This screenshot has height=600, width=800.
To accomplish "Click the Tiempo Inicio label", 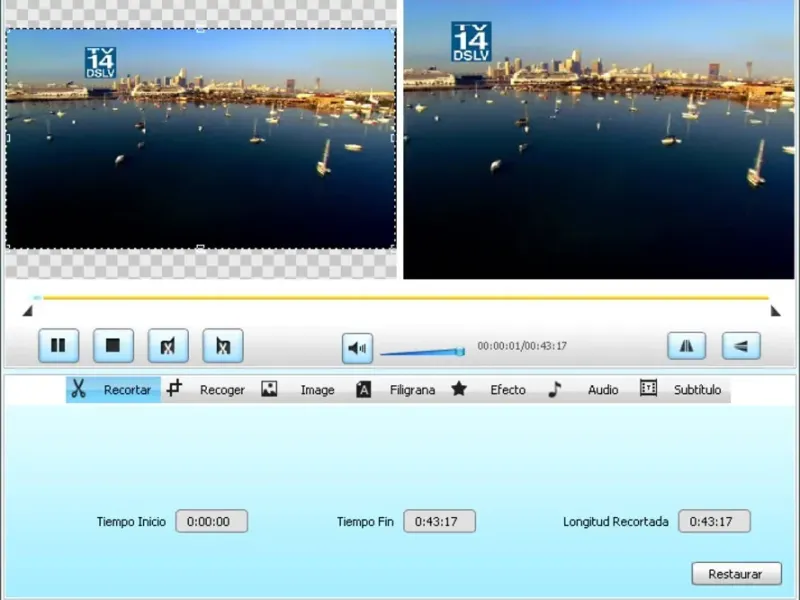I will point(131,521).
